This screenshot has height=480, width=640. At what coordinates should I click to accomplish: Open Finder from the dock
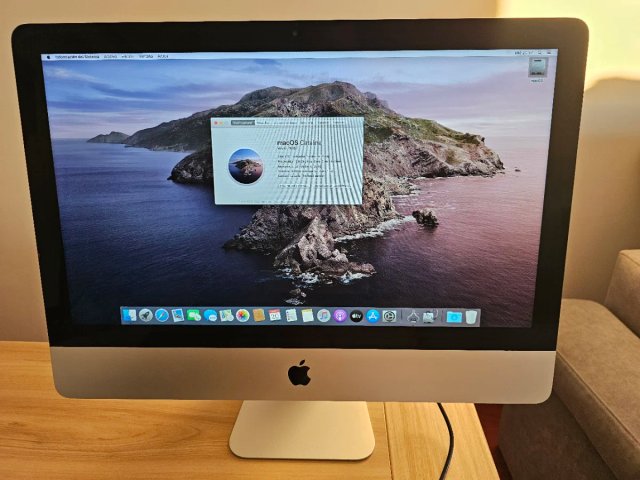click(129, 315)
